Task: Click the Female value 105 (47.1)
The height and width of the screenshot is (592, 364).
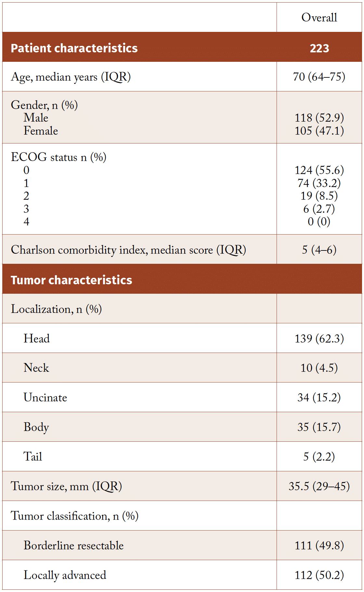Action: [319, 131]
